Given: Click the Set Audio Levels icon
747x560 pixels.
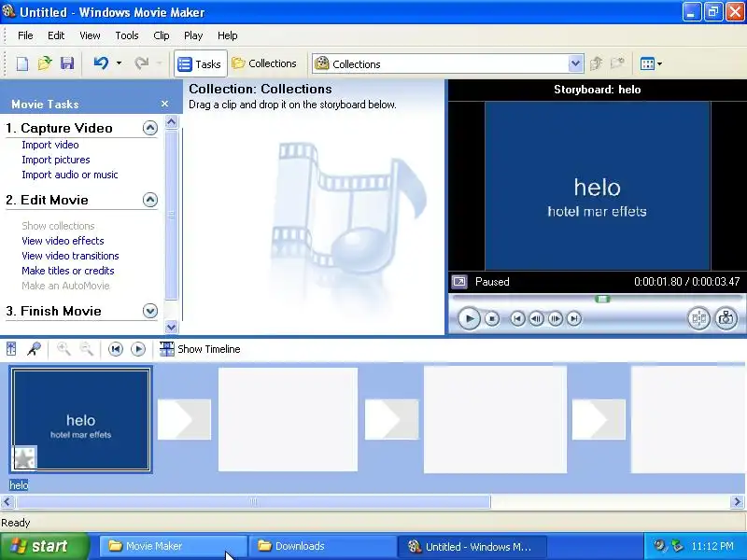Looking at the screenshot, I should coord(11,349).
